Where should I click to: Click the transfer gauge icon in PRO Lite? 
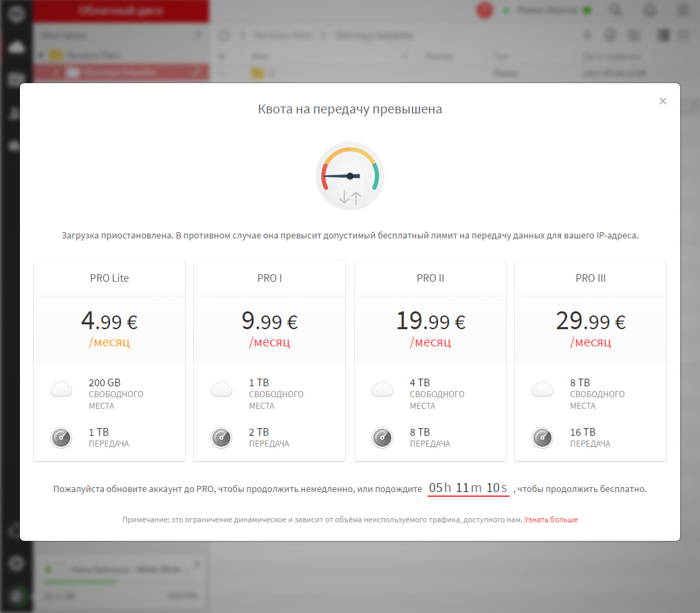(x=61, y=438)
